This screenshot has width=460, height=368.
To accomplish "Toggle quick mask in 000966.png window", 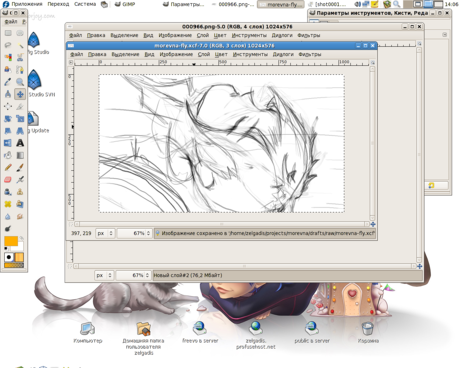I will (70, 266).
